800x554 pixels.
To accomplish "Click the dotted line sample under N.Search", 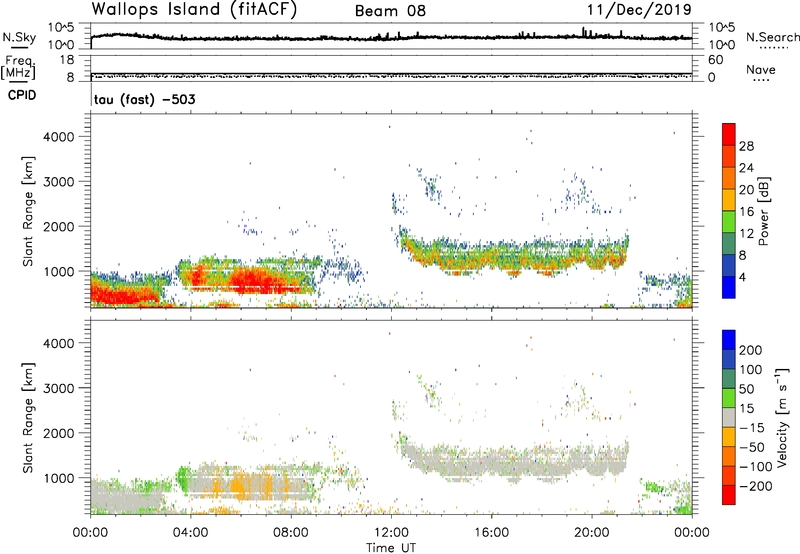I will [773, 48].
